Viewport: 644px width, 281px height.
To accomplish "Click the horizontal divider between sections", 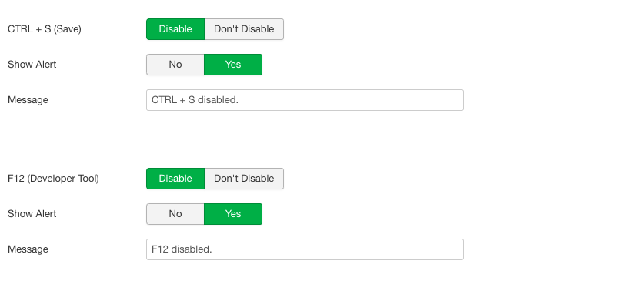I will pyautogui.click(x=325, y=139).
